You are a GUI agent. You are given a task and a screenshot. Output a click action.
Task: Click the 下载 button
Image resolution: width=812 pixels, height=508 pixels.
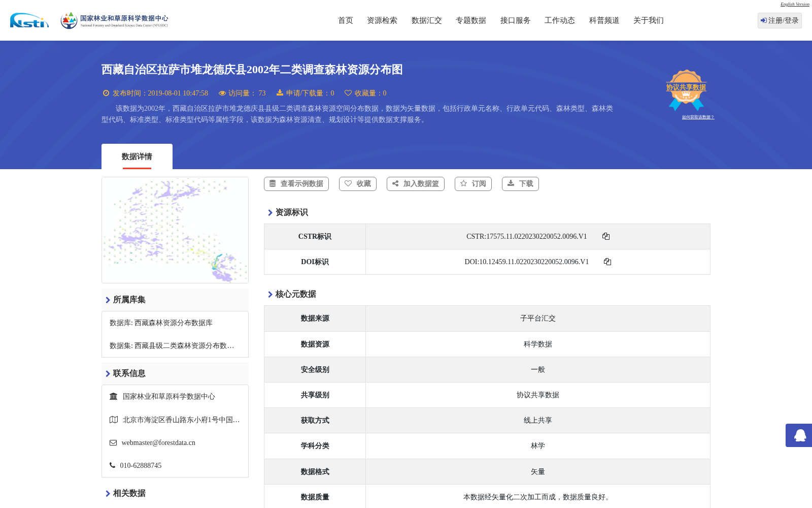520,184
